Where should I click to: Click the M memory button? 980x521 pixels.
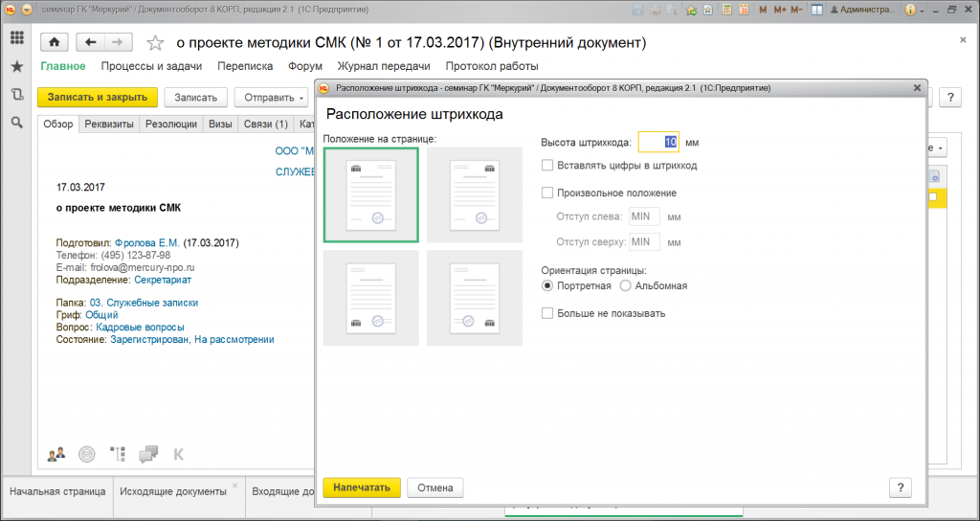coord(763,10)
